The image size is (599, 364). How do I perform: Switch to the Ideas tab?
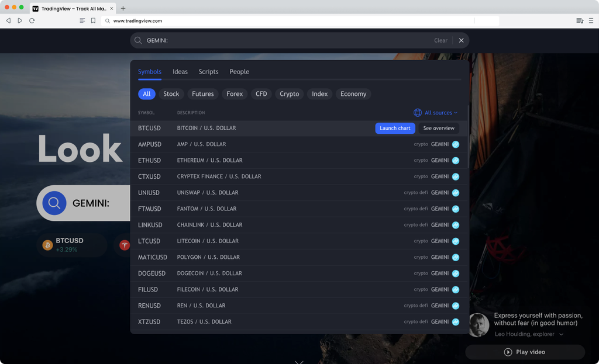(x=180, y=72)
